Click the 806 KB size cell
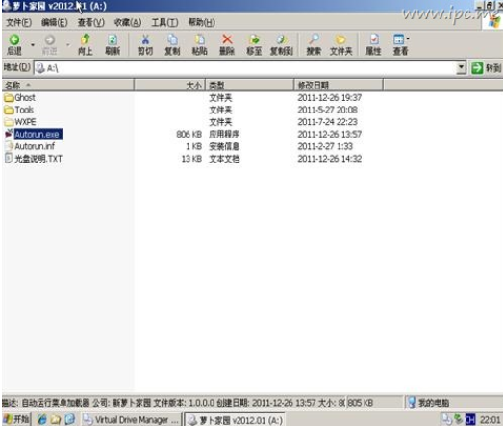The width and height of the screenshot is (504, 426). 189,134
